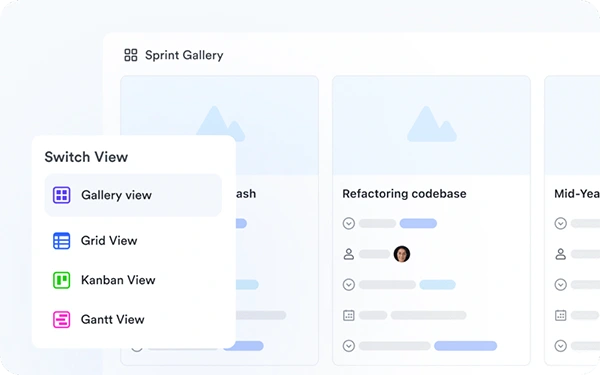Click the assignee avatar on Refactoring codebase
The width and height of the screenshot is (600, 375).
(x=402, y=254)
